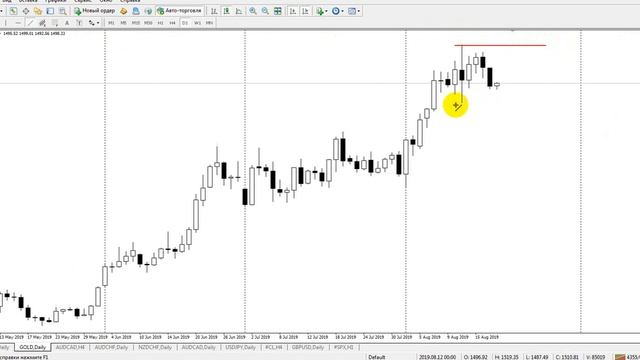Click the H: 1519.35 status value
This screenshot has width=640, height=360.
[507, 357]
